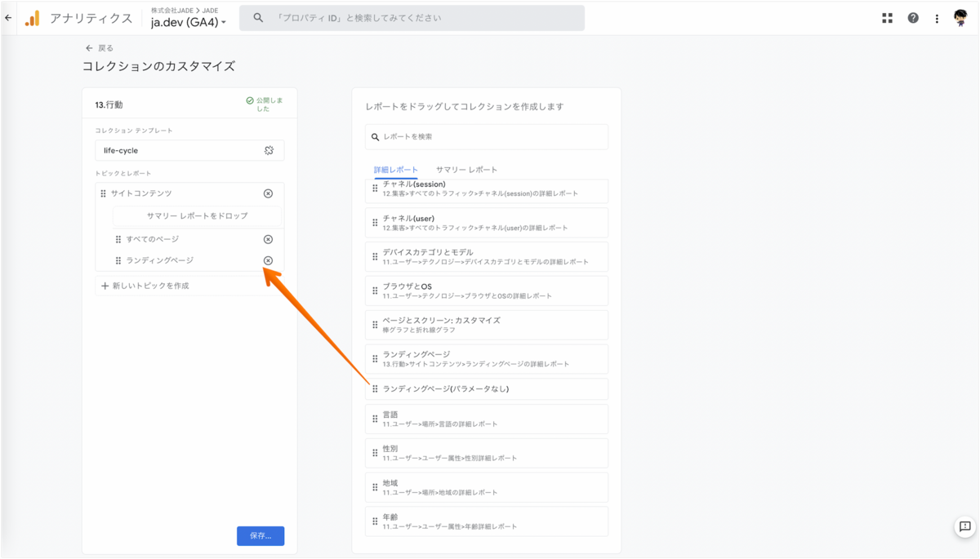The height and width of the screenshot is (559, 980).
Task: Click the Google Analytics logo
Action: (x=33, y=17)
